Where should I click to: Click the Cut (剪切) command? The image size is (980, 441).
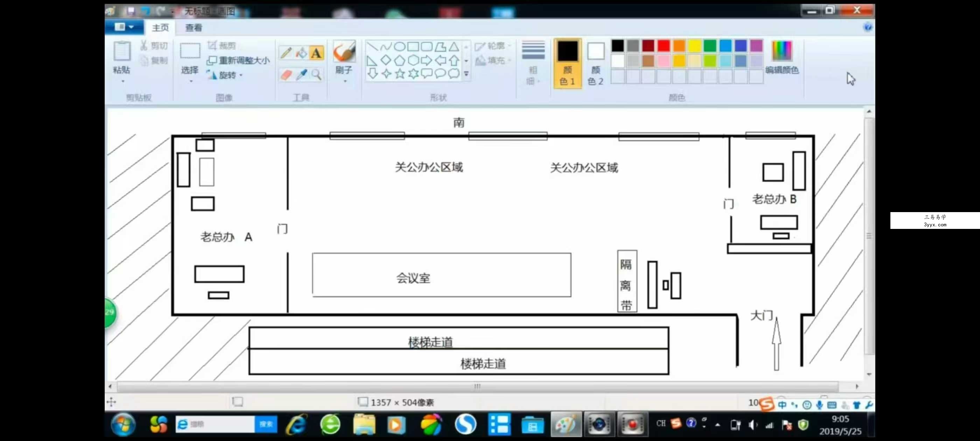pyautogui.click(x=154, y=45)
